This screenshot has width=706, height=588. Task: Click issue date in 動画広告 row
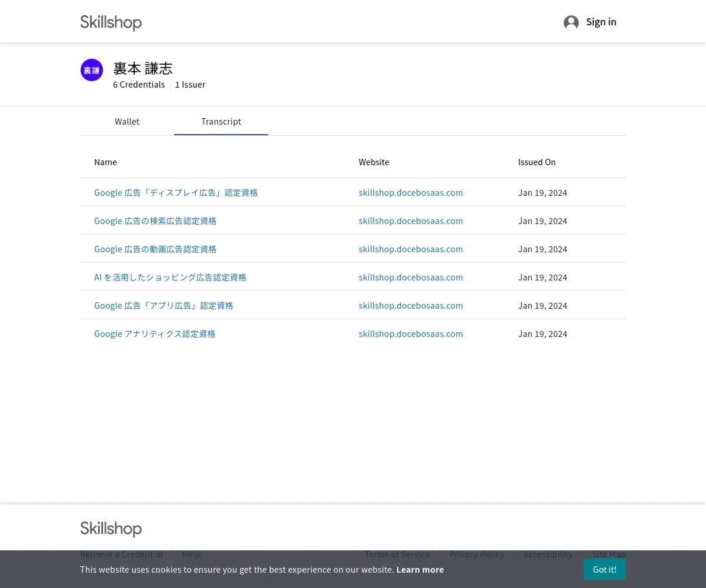(x=542, y=249)
